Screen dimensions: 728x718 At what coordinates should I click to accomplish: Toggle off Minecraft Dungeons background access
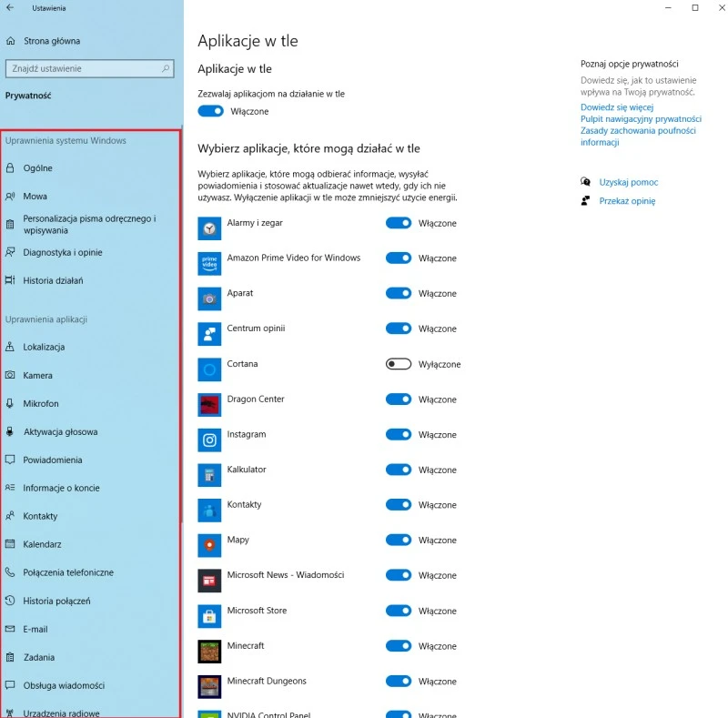pyautogui.click(x=399, y=682)
